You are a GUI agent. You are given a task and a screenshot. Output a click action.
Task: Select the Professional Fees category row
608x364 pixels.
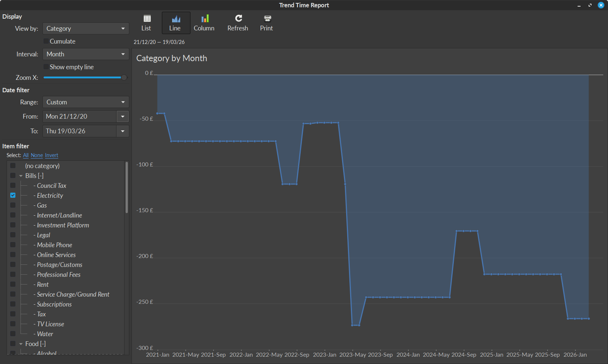coord(66,274)
